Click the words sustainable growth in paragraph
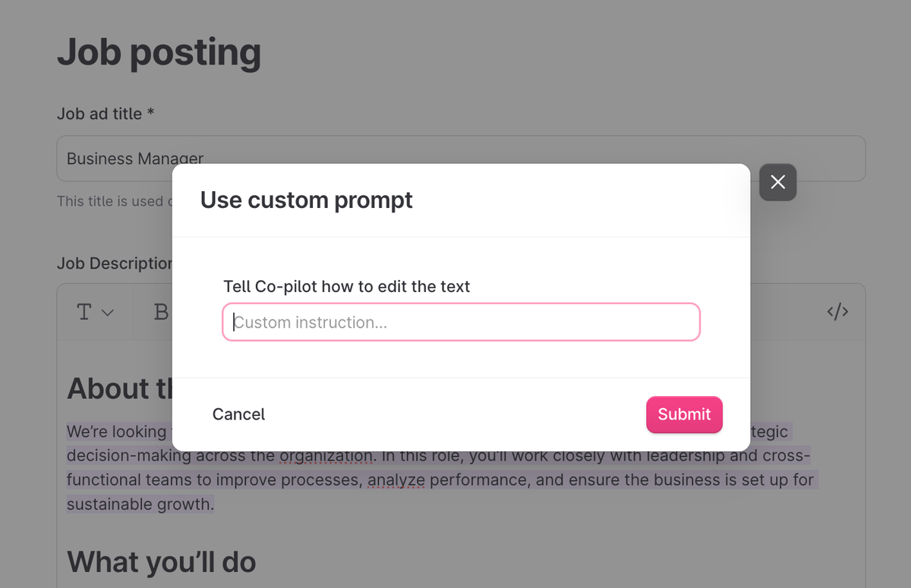Image resolution: width=911 pixels, height=588 pixels. pos(140,505)
